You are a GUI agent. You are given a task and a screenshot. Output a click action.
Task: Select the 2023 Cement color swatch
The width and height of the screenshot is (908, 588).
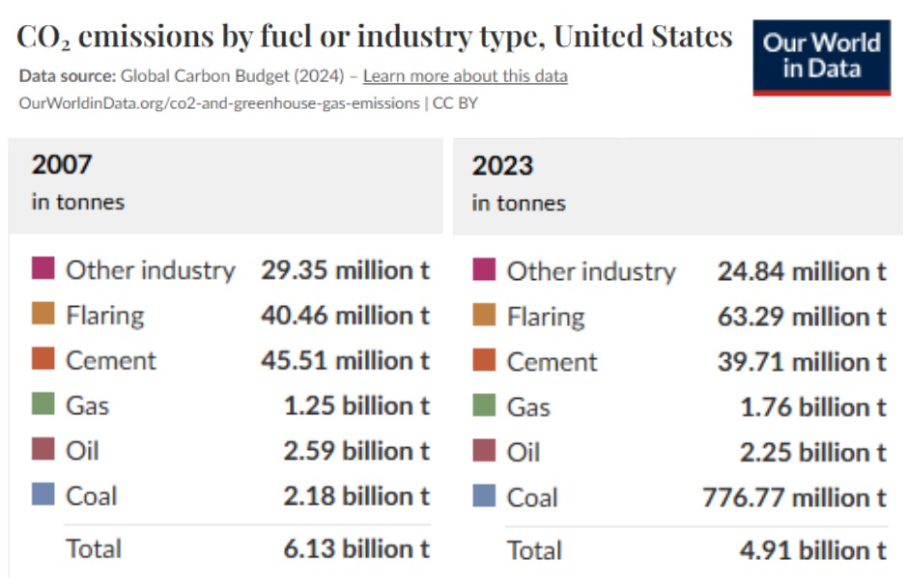[x=484, y=360]
